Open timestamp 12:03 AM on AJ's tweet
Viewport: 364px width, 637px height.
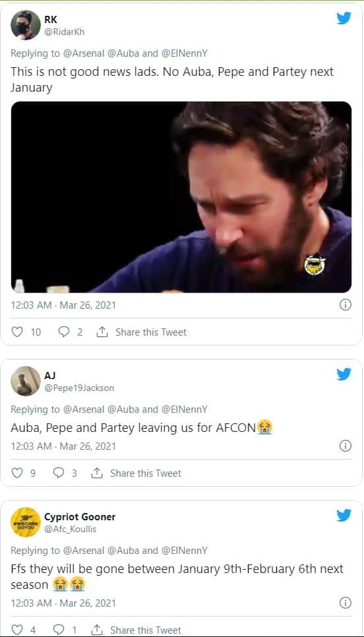[x=31, y=446]
